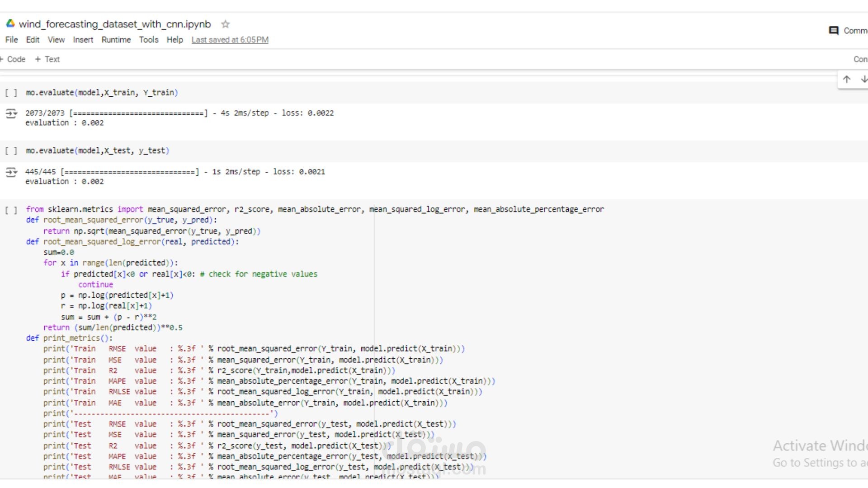868x488 pixels.
Task: Click the Train R2 print line
Action: (219, 371)
